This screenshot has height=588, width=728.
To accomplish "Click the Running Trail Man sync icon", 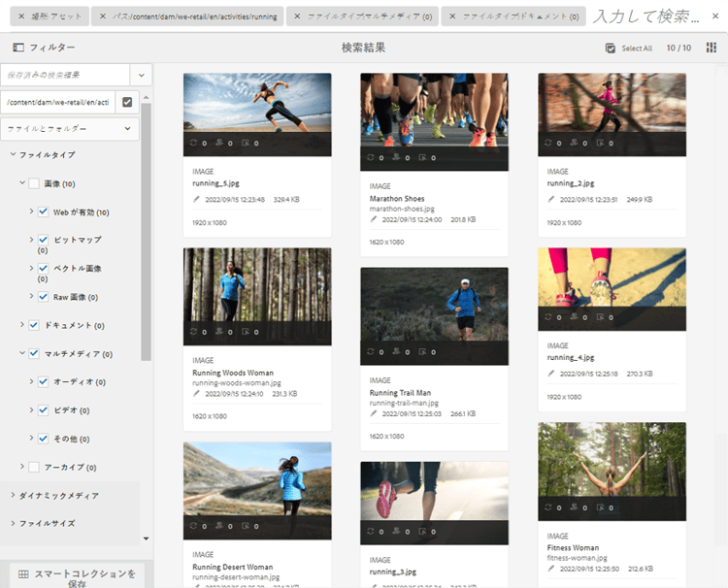I will coord(371,352).
